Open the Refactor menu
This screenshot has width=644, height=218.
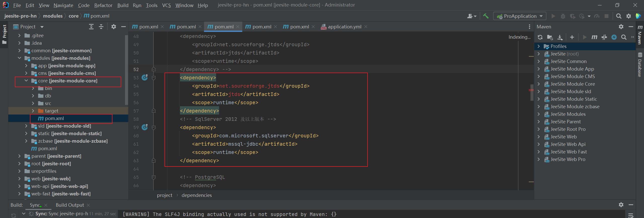coord(103,5)
